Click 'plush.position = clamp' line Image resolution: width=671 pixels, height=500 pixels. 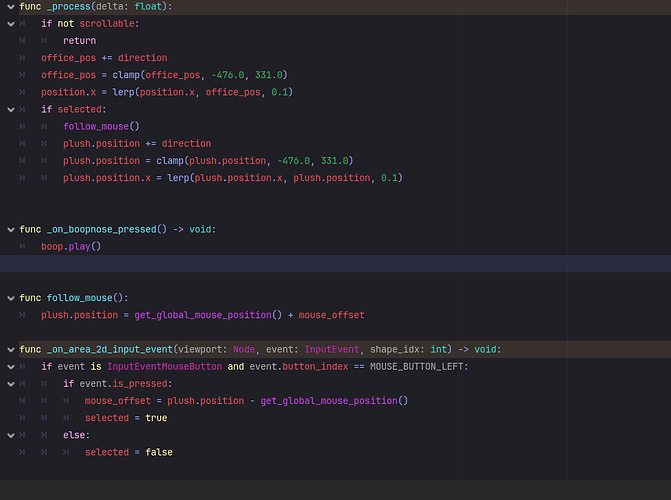click(x=208, y=161)
